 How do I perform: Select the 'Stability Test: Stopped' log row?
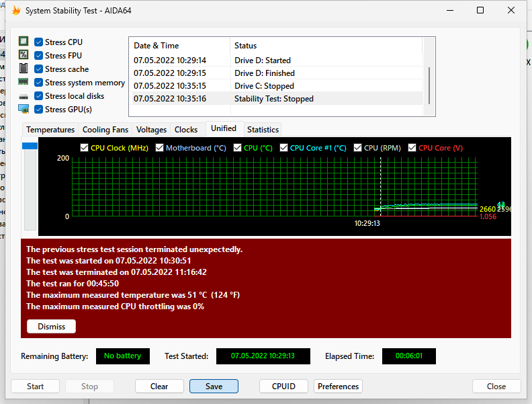coord(276,99)
